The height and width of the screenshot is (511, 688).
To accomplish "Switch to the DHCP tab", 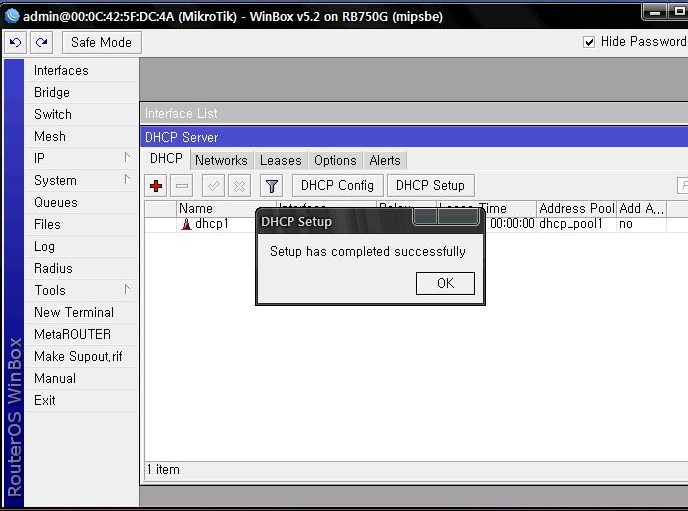I will click(x=166, y=159).
